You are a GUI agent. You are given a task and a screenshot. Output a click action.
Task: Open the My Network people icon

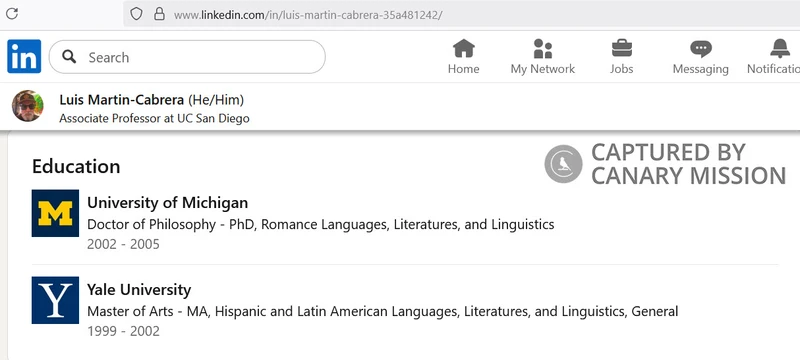tap(543, 49)
